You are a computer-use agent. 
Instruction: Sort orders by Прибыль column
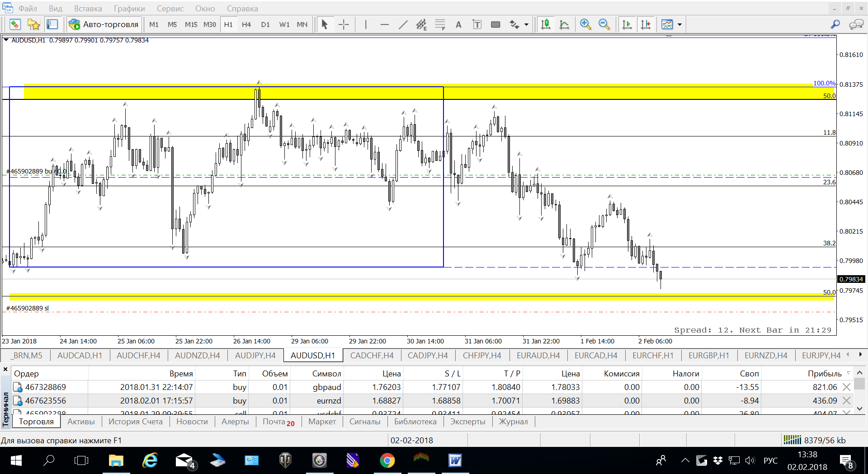(x=825, y=374)
